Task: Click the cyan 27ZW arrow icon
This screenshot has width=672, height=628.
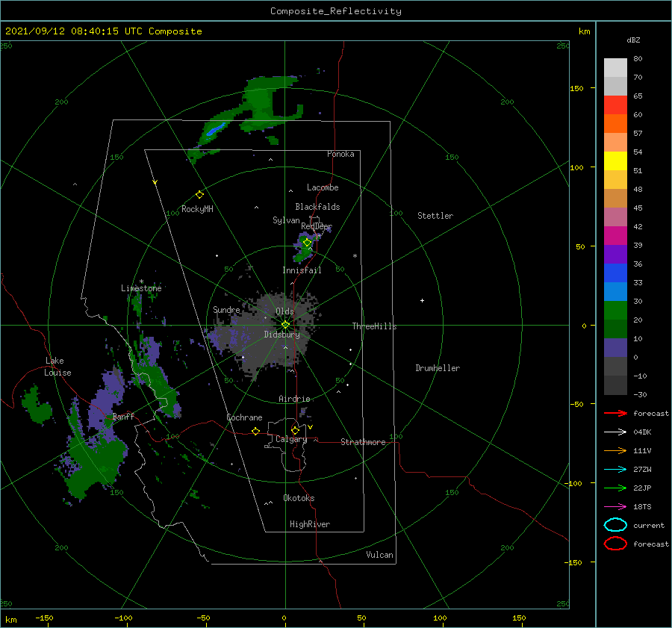Action: (x=615, y=470)
